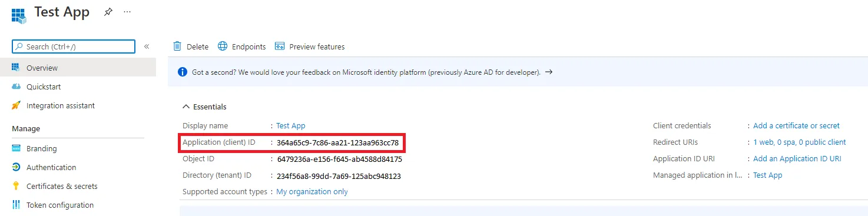Select Overview in the sidebar
The width and height of the screenshot is (868, 216).
(x=78, y=68)
